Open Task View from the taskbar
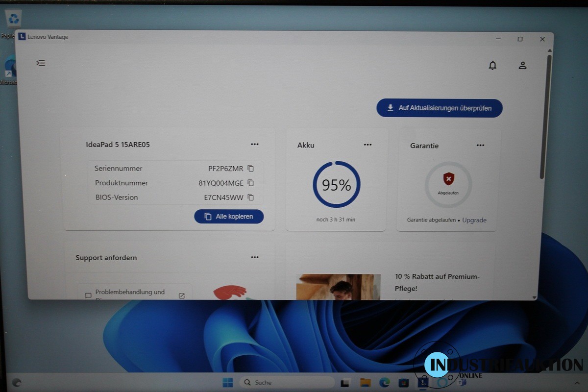The image size is (588, 392). [x=345, y=383]
